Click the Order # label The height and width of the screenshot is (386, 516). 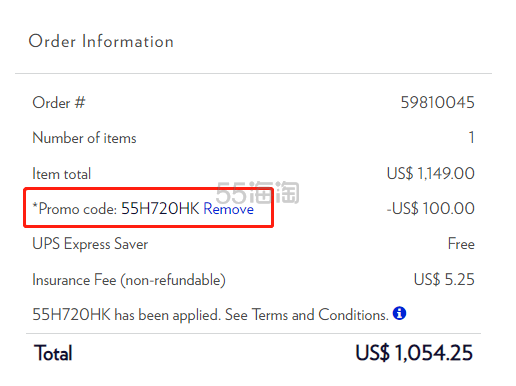[x=59, y=103]
